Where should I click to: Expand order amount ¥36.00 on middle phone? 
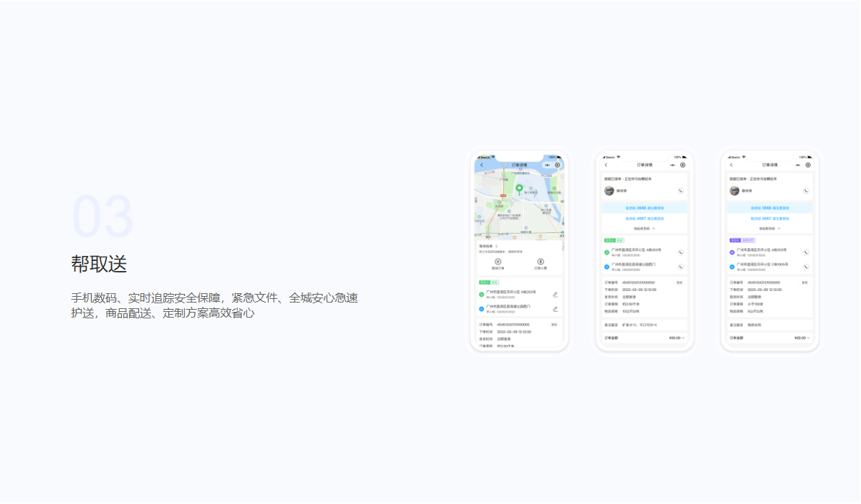click(x=677, y=338)
